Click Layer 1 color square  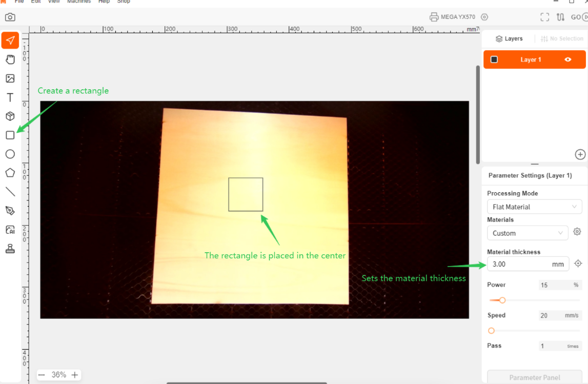tap(494, 59)
